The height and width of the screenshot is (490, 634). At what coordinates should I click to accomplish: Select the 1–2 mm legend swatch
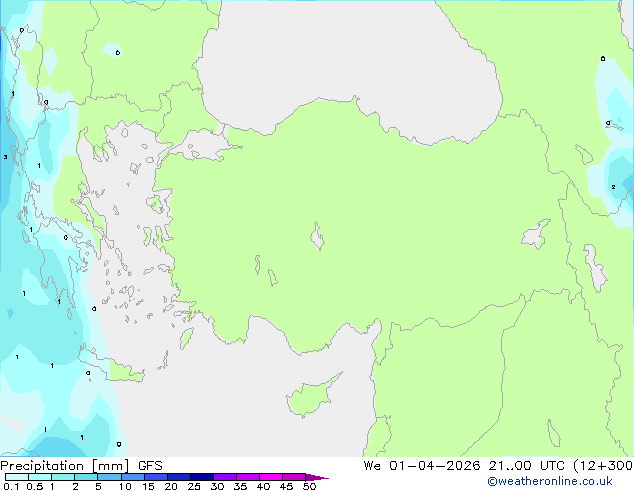[63, 477]
